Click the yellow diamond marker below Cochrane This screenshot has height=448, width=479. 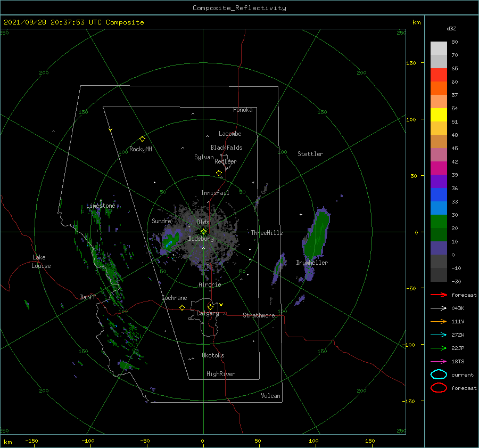point(182,307)
